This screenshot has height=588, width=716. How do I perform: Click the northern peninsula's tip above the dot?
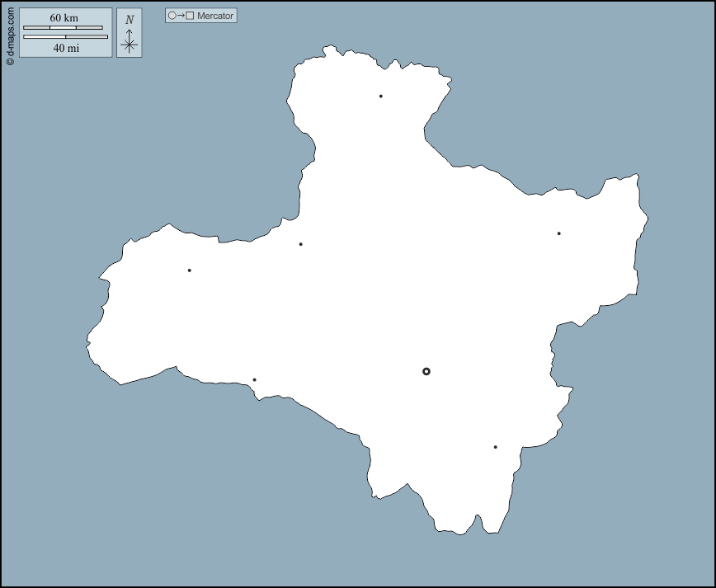coord(330,49)
